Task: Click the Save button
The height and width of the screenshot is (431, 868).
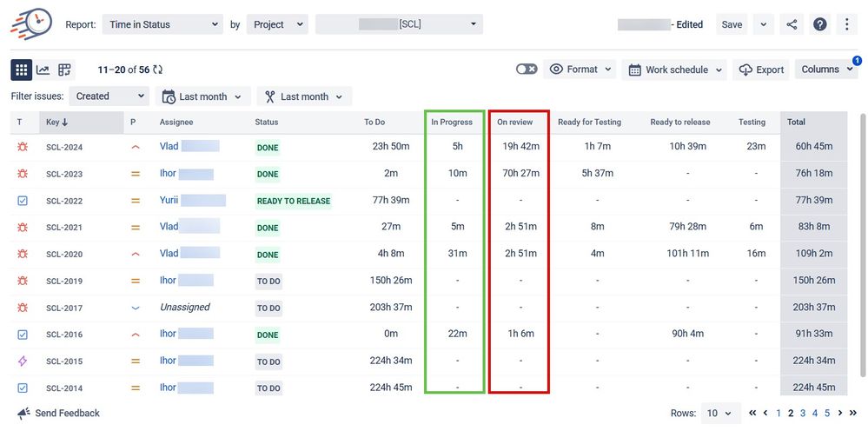Action: point(732,24)
